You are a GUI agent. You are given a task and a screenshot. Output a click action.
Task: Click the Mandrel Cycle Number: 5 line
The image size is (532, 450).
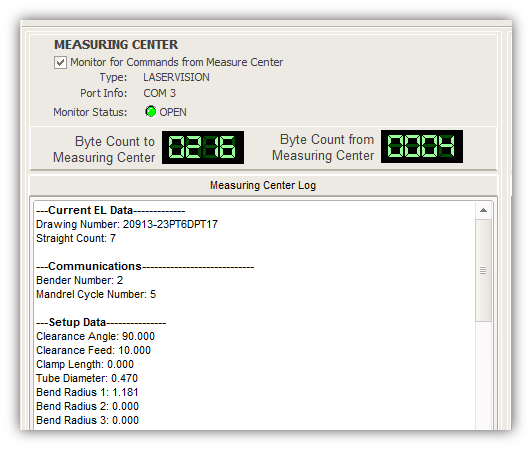96,294
